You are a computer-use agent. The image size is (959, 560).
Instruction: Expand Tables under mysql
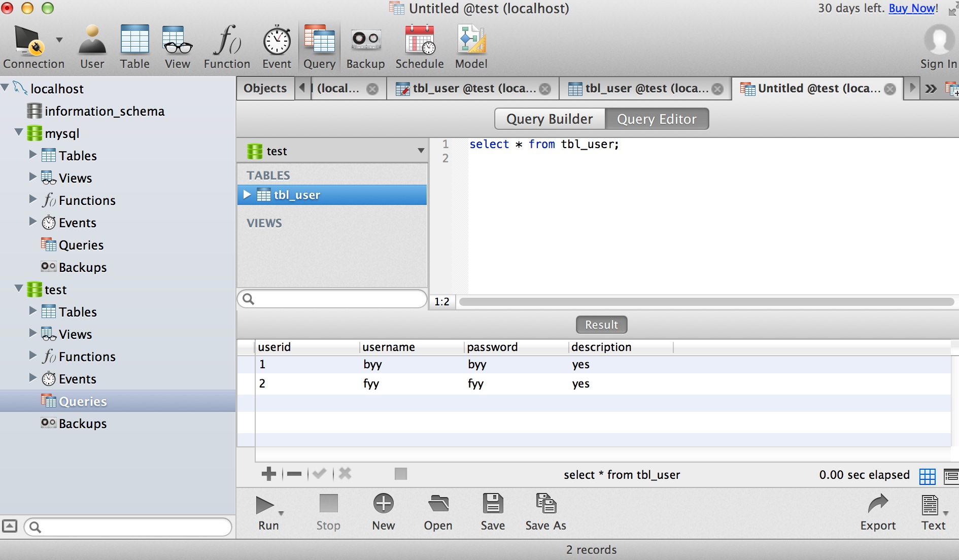coord(32,154)
